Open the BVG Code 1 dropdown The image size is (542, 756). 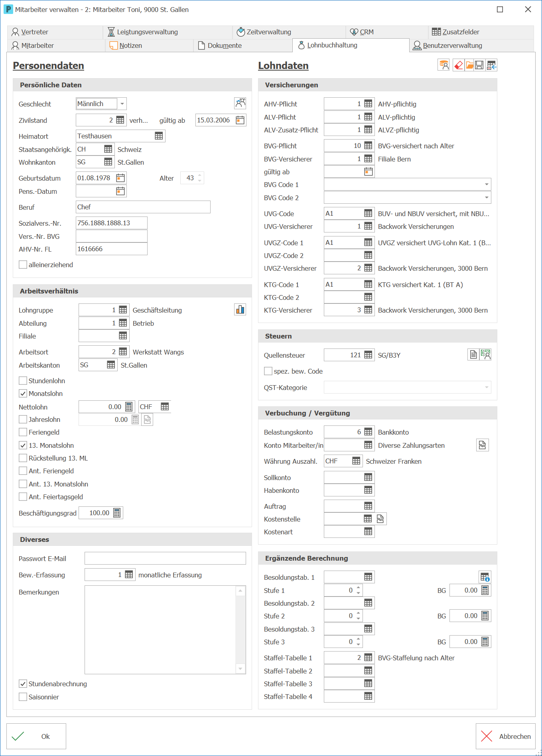[x=487, y=184]
